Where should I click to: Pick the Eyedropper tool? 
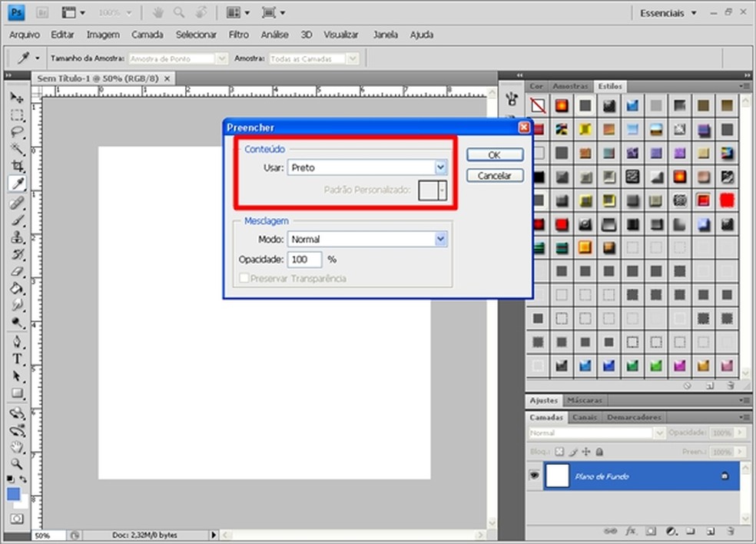(17, 183)
